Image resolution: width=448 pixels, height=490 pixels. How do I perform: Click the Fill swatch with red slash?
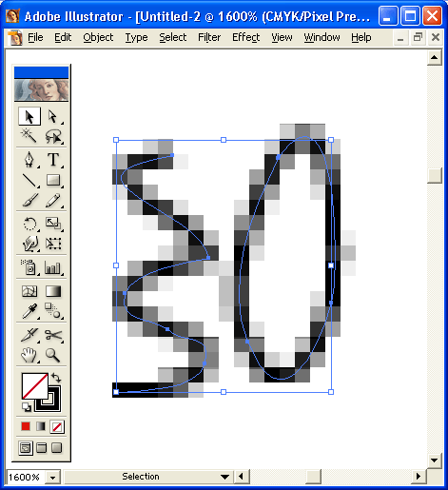point(35,386)
